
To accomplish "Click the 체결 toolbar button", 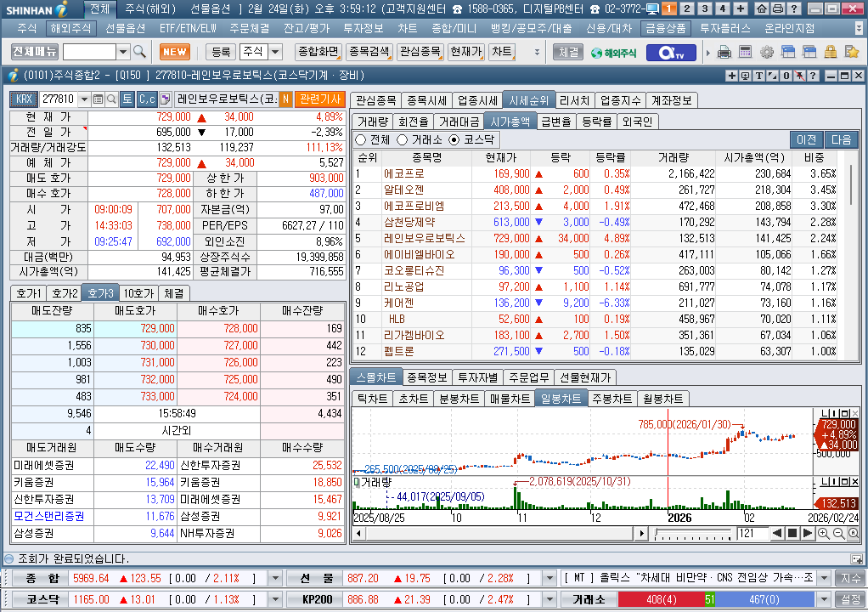I will (x=568, y=52).
